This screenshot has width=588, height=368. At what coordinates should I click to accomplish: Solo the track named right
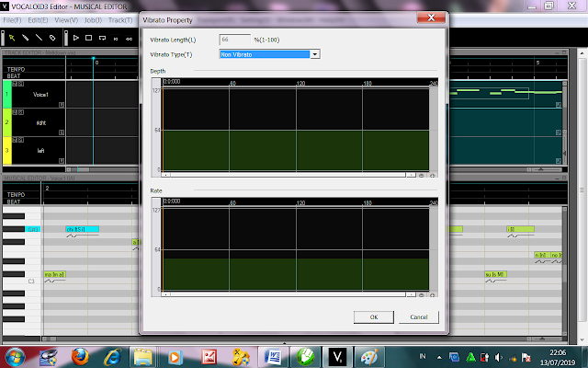coord(21,112)
